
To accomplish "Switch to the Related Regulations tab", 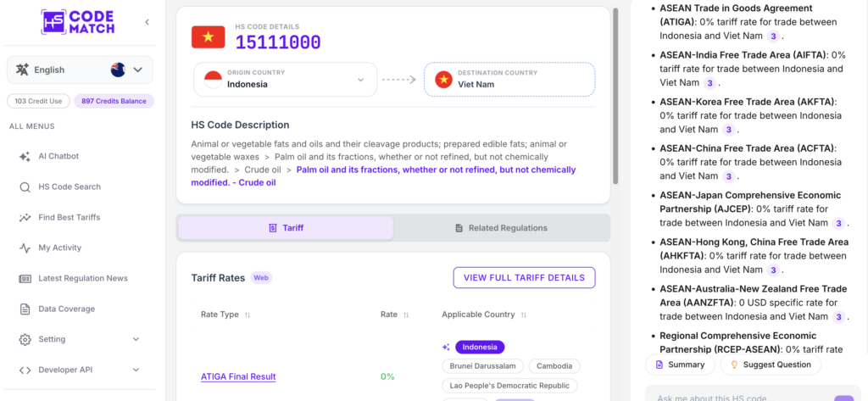I will (x=501, y=228).
